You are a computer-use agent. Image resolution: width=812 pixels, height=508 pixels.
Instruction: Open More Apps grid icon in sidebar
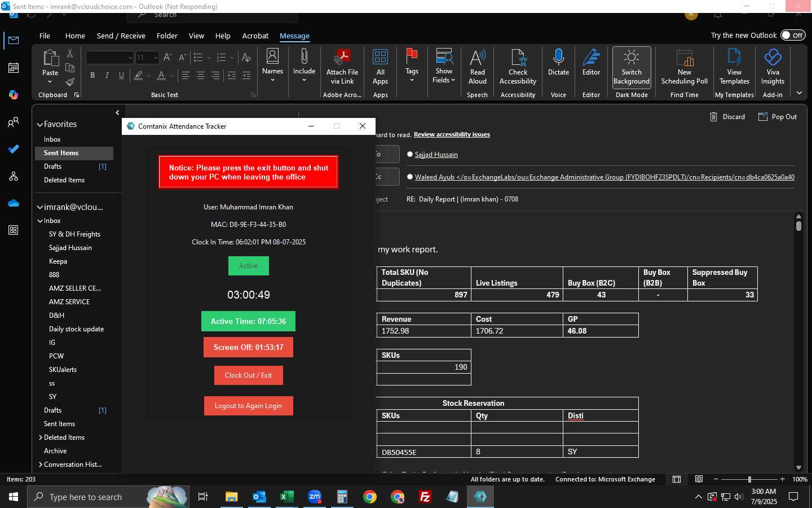[x=14, y=230]
